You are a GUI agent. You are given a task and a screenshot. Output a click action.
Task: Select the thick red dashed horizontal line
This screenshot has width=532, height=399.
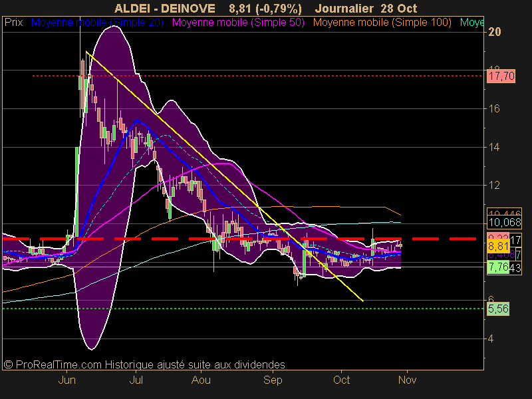pos(239,239)
